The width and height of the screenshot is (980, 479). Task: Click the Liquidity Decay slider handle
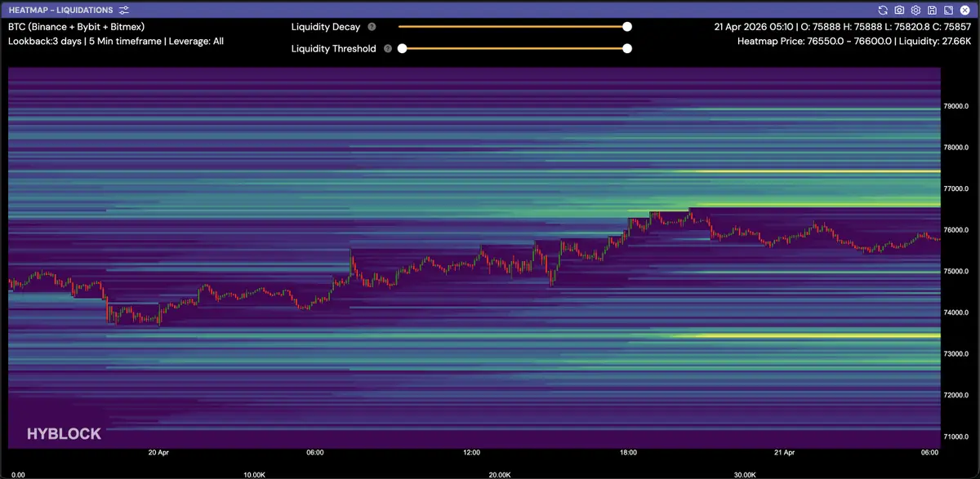click(x=627, y=27)
